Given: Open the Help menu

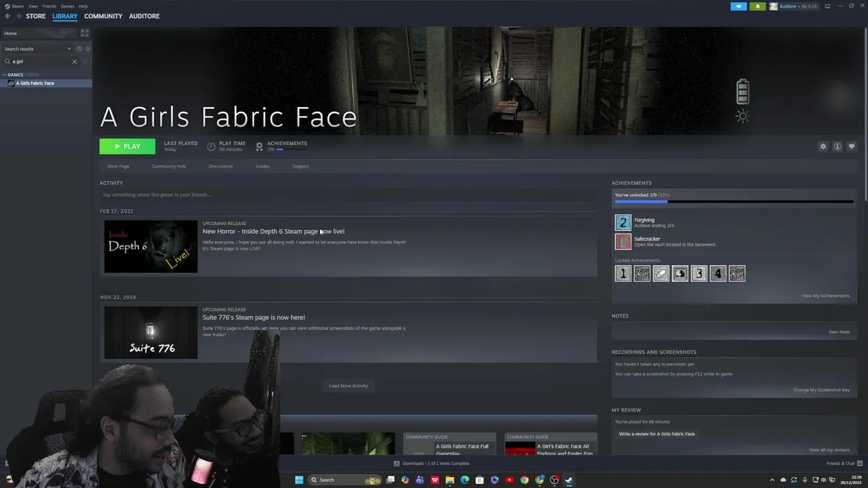Looking at the screenshot, I should click(83, 6).
